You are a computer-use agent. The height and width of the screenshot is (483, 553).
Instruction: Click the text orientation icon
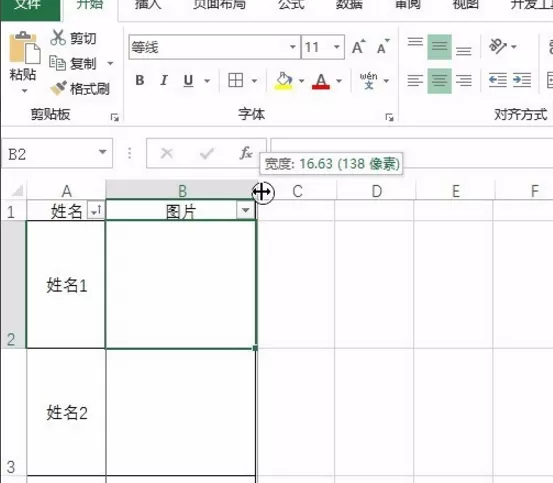[497, 46]
